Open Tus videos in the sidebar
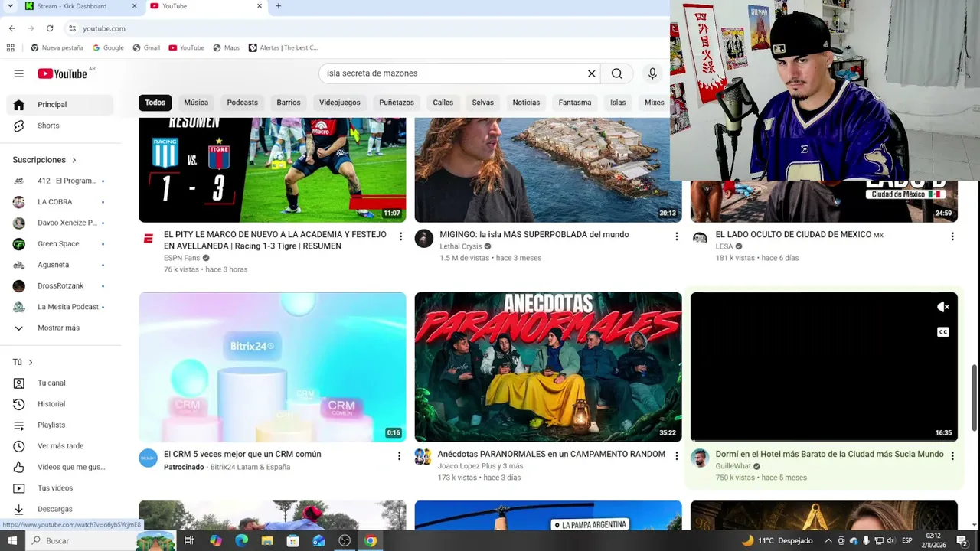Screen dimensions: 980x551 pos(60,488)
